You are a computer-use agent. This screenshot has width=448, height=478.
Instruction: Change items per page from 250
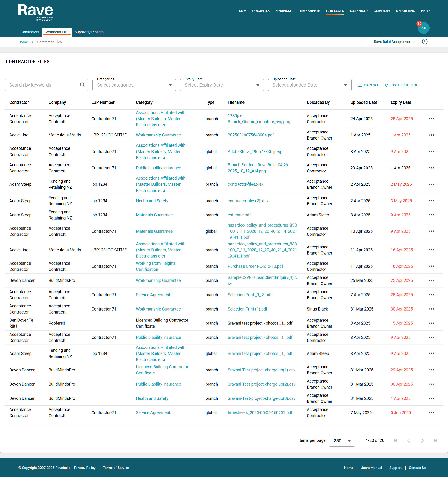pyautogui.click(x=342, y=440)
